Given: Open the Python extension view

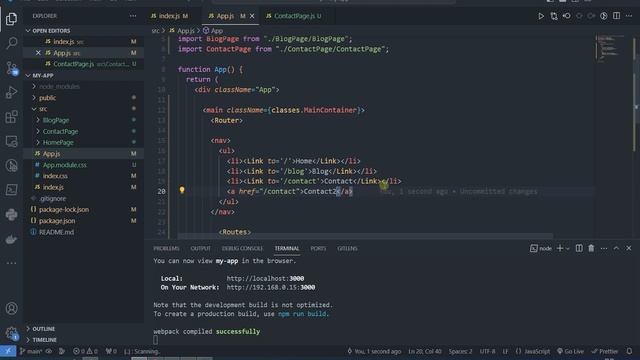Looking at the screenshot, I should pyautogui.click(x=11, y=214).
